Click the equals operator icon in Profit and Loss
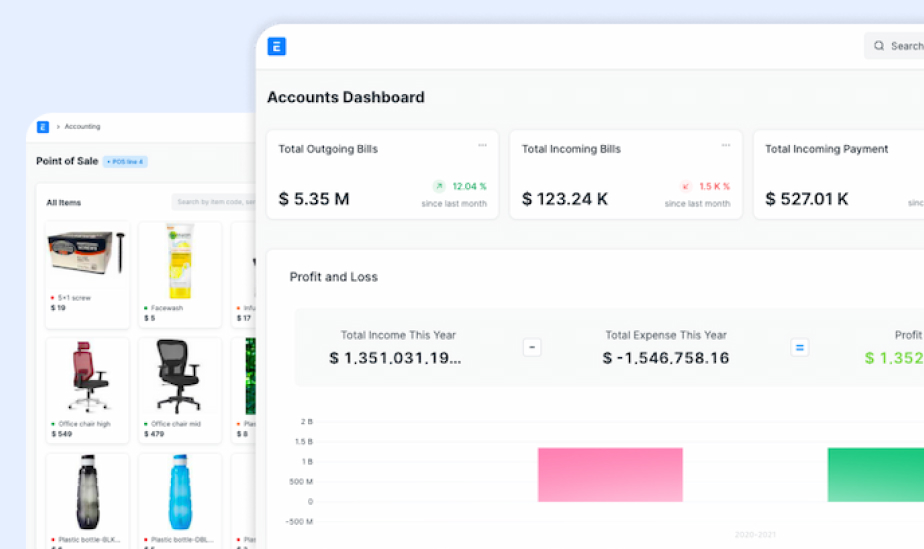Image resolution: width=924 pixels, height=549 pixels. point(800,348)
